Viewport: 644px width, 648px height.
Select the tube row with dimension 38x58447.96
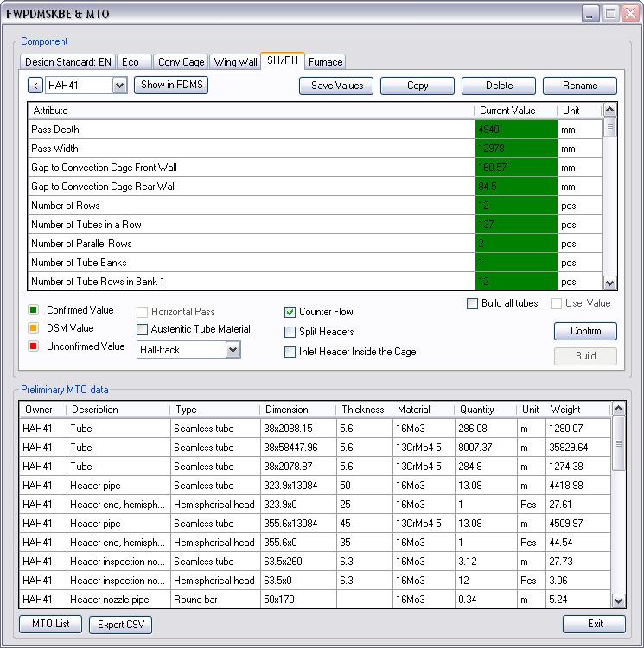tap(315, 448)
